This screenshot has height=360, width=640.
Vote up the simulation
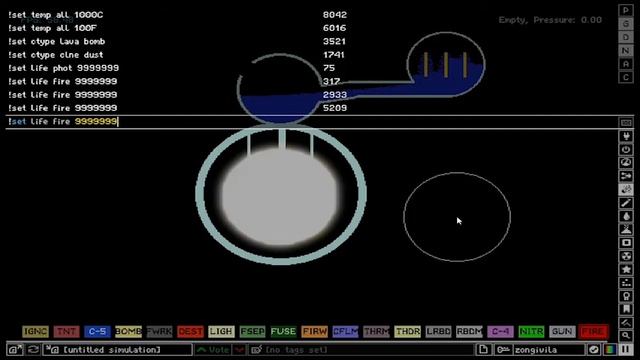212,350
